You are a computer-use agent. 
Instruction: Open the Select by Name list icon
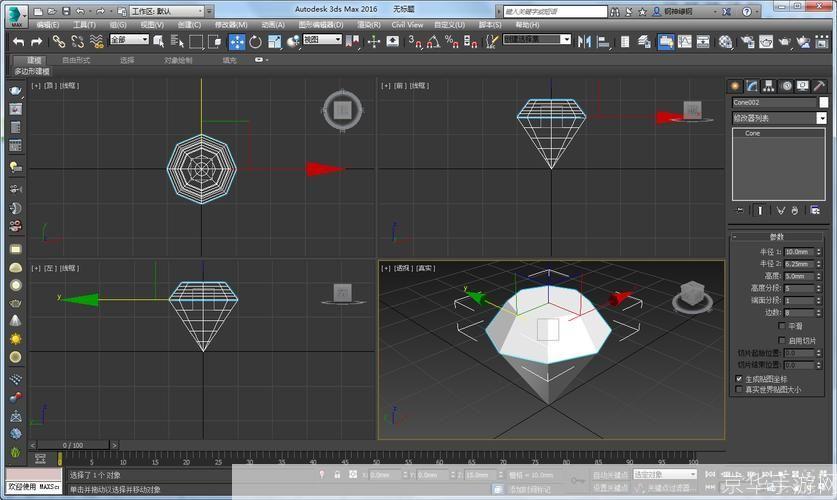click(177, 41)
